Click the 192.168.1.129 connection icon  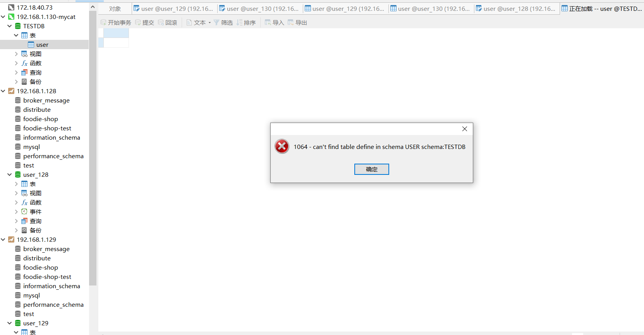click(11, 239)
